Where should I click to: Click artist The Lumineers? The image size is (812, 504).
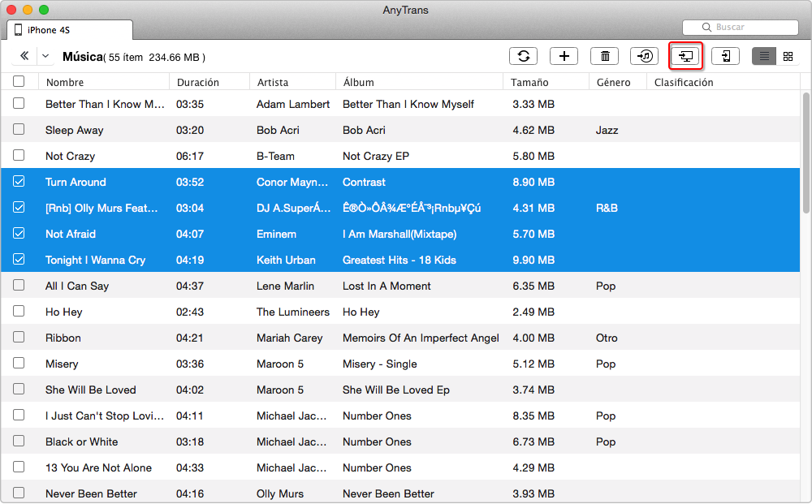[293, 312]
